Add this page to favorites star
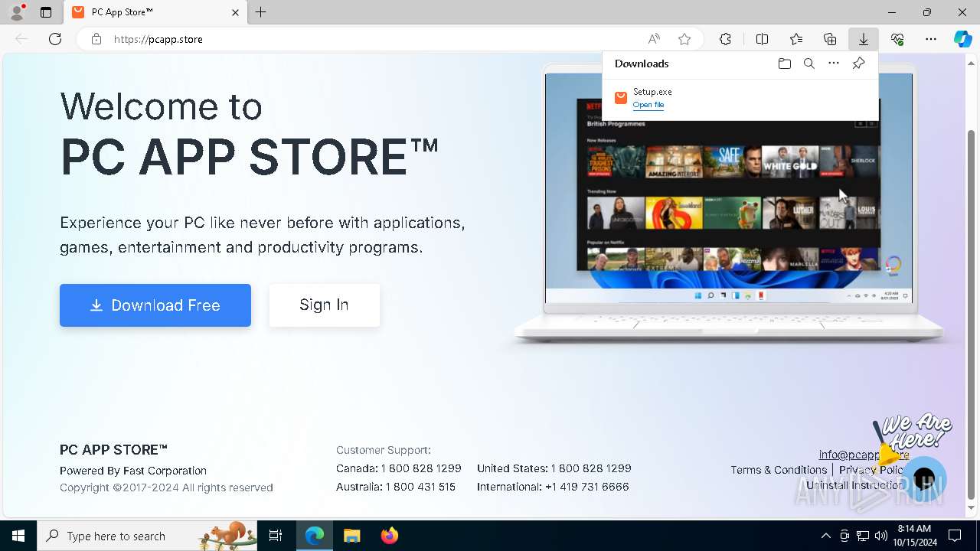Image resolution: width=980 pixels, height=551 pixels. 684,39
